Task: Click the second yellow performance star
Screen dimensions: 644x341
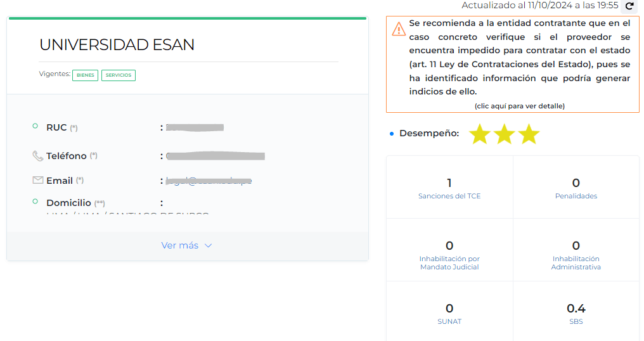Action: coord(505,134)
